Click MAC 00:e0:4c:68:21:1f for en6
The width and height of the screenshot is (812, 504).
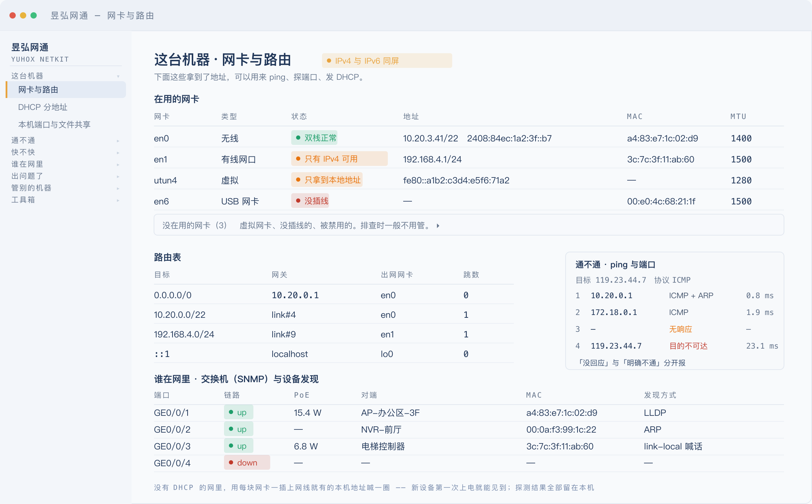[x=661, y=202]
